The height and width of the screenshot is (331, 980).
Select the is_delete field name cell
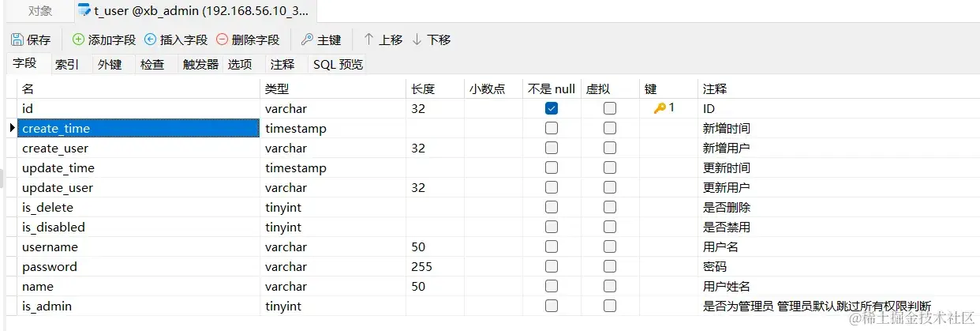(x=139, y=207)
